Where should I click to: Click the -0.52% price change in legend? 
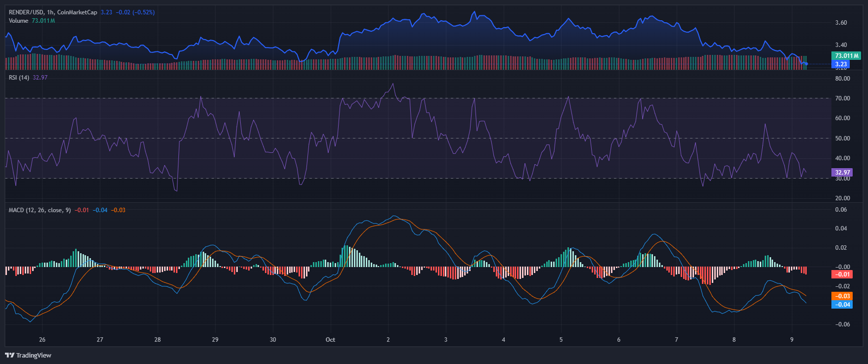coord(143,12)
